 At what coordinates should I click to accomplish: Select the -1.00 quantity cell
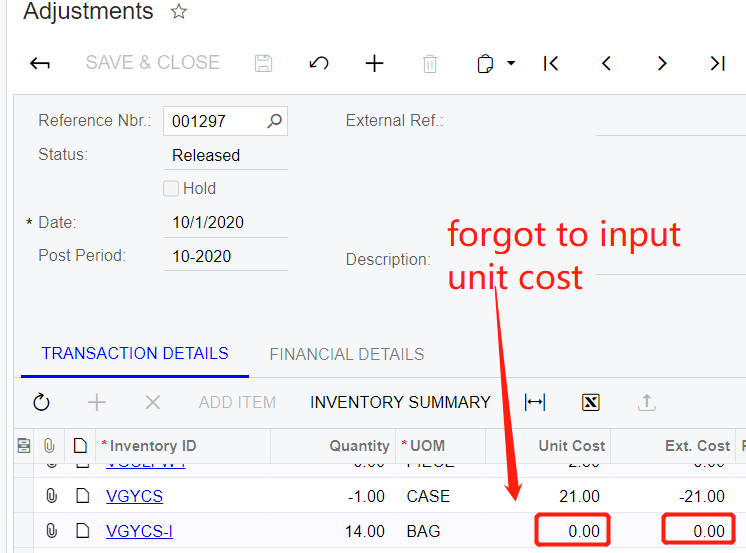click(x=333, y=496)
